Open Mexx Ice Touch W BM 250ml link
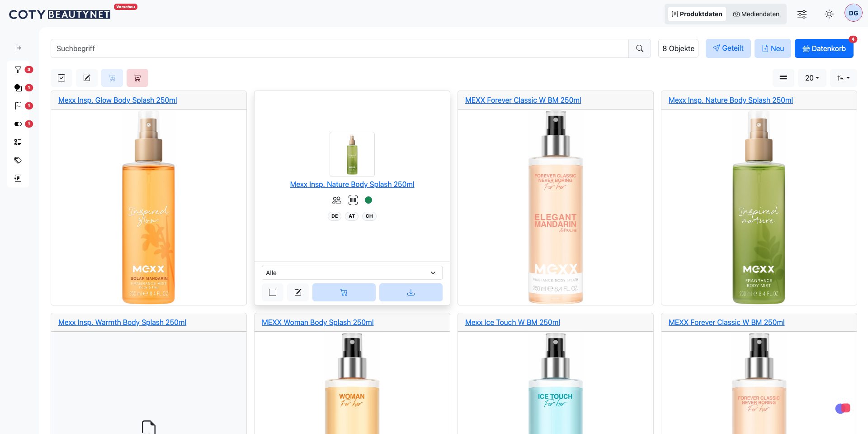This screenshot has width=868, height=434. click(x=513, y=322)
